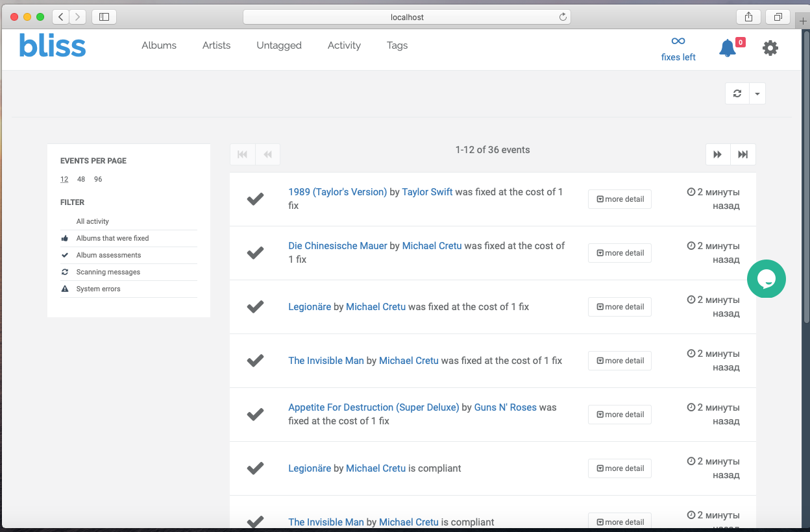This screenshot has width=810, height=532.
Task: Open the Die Chinesische Mauer album link
Action: point(337,246)
